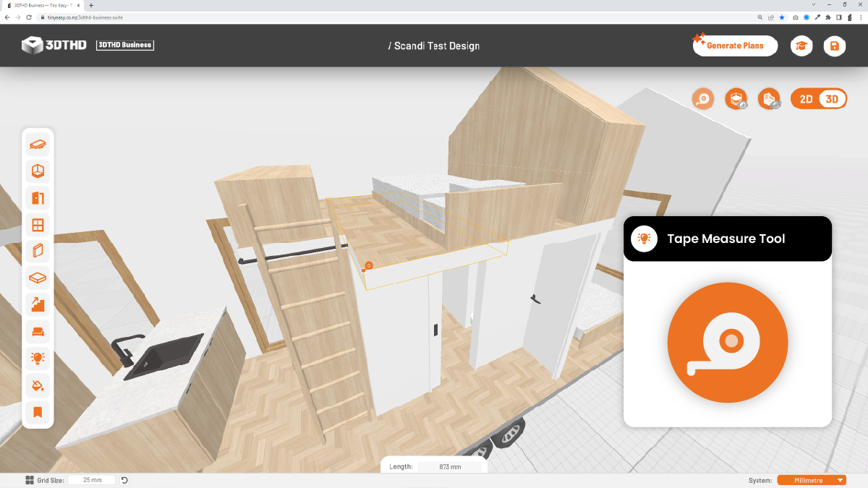Click the Grid Size input field

tap(92, 480)
